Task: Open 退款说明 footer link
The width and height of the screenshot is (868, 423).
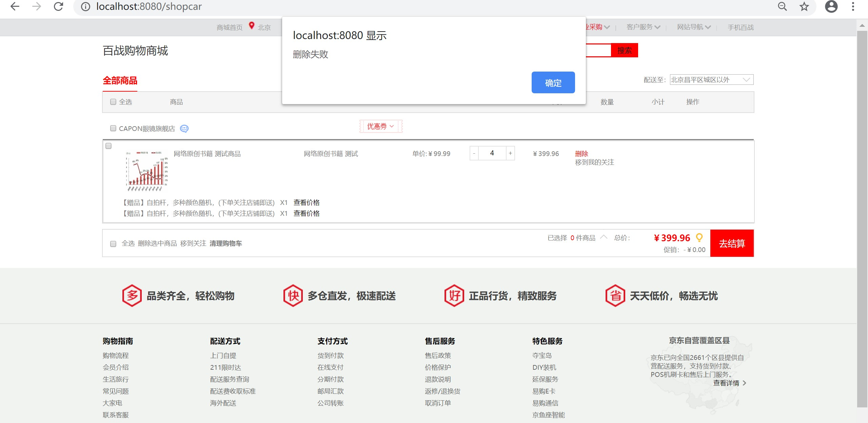Action: [x=438, y=379]
